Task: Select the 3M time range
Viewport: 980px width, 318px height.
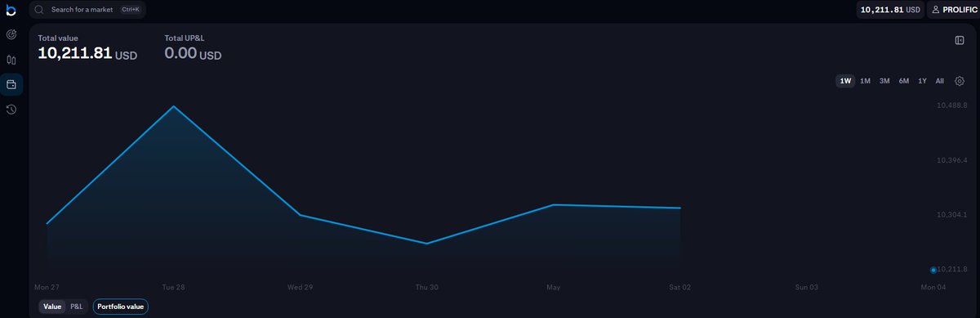Action: pos(884,81)
